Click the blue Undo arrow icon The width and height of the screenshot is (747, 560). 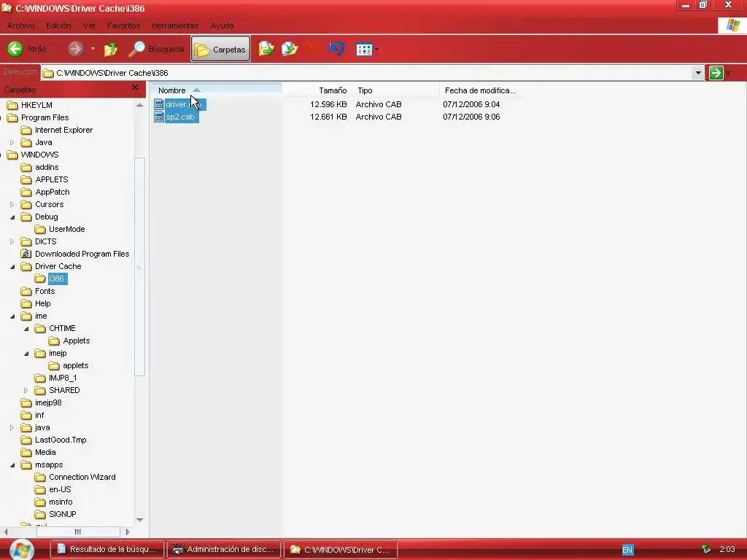pos(337,49)
